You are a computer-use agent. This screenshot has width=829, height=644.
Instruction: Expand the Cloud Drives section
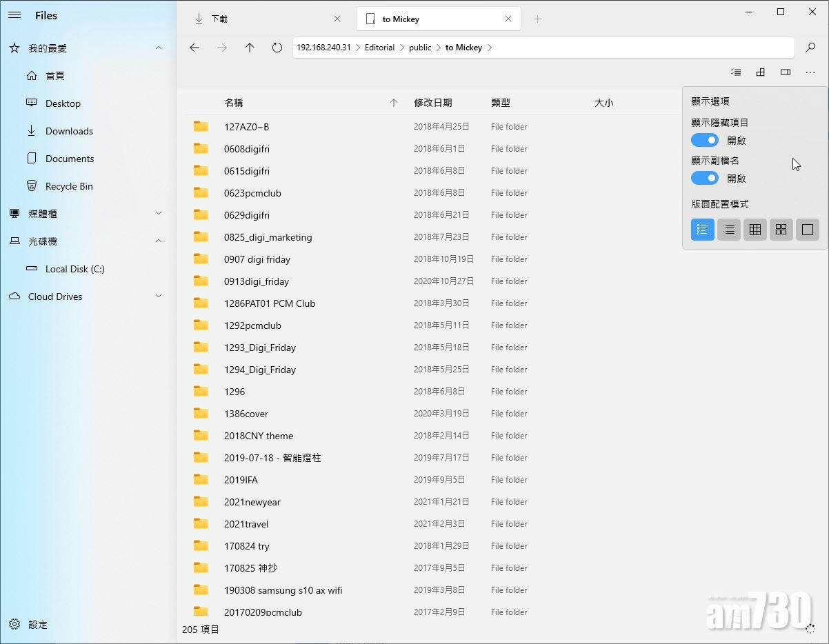pos(159,296)
